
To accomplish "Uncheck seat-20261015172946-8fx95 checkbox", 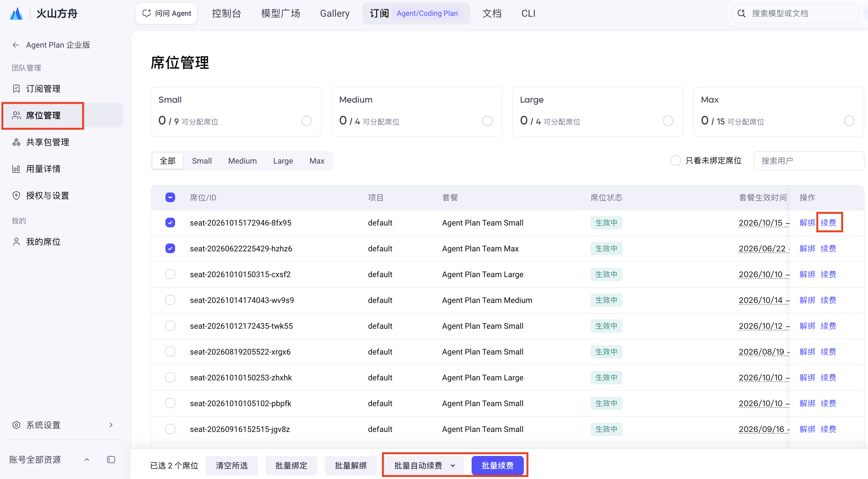I will [170, 223].
